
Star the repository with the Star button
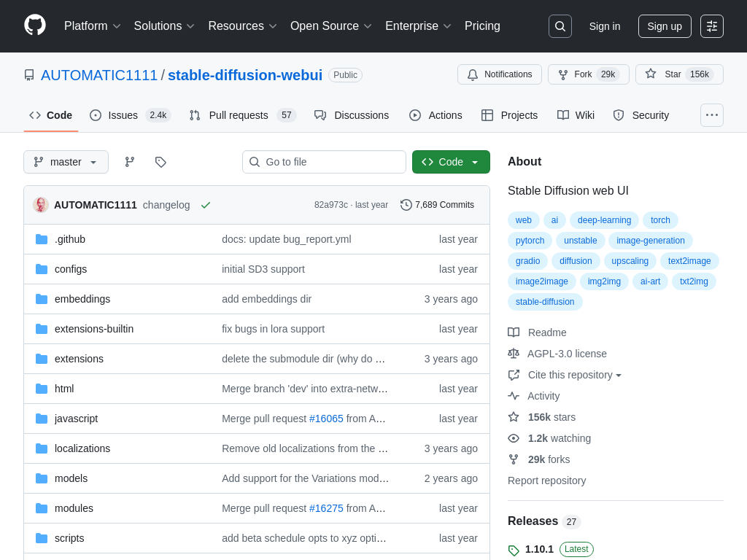click(679, 74)
